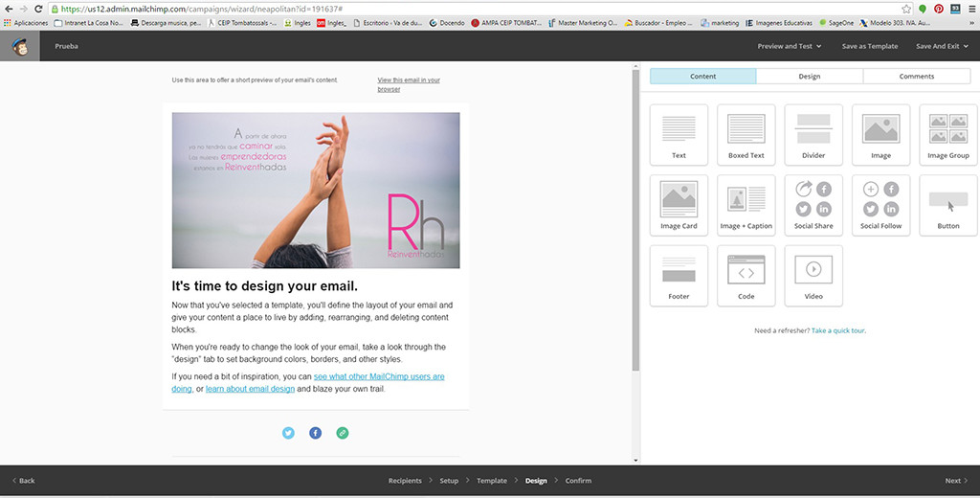Open Save And Exit dropdown
Image resolution: width=980 pixels, height=498 pixels.
(942, 46)
